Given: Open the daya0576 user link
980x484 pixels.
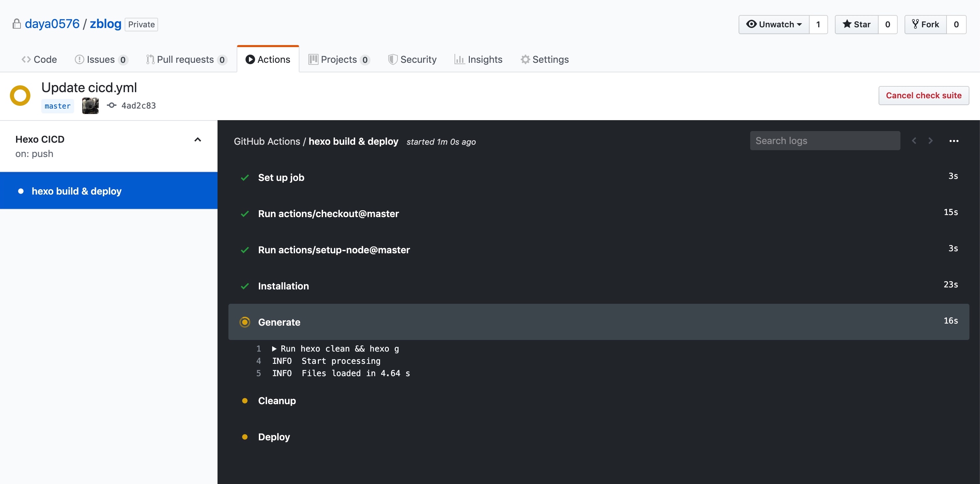Looking at the screenshot, I should [52, 24].
